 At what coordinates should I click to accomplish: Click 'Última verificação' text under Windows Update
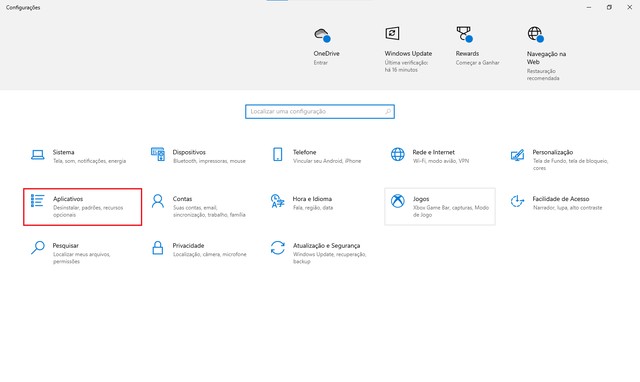coord(406,62)
